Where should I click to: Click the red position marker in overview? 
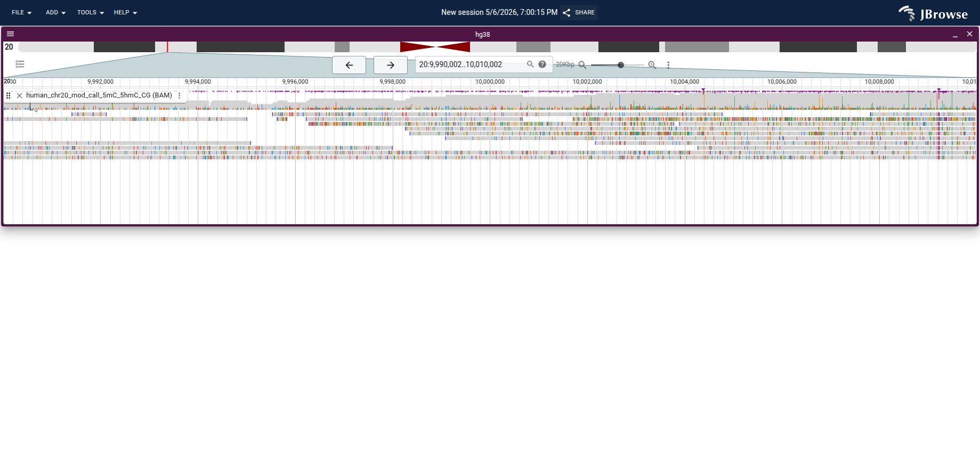tap(167, 47)
